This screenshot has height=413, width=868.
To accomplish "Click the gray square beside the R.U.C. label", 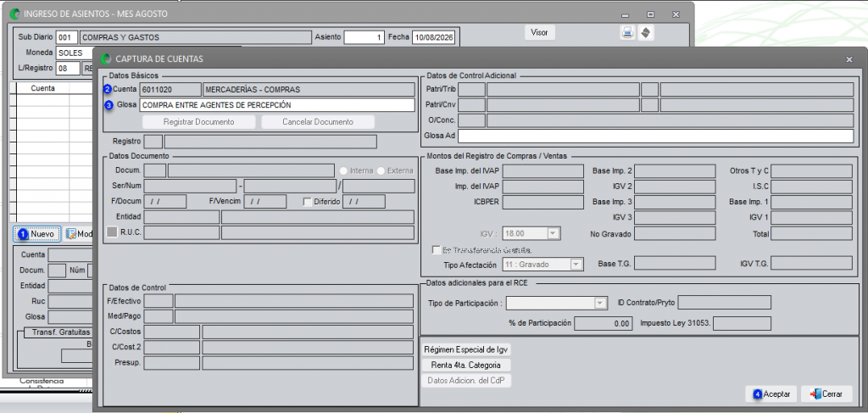I will (x=112, y=233).
